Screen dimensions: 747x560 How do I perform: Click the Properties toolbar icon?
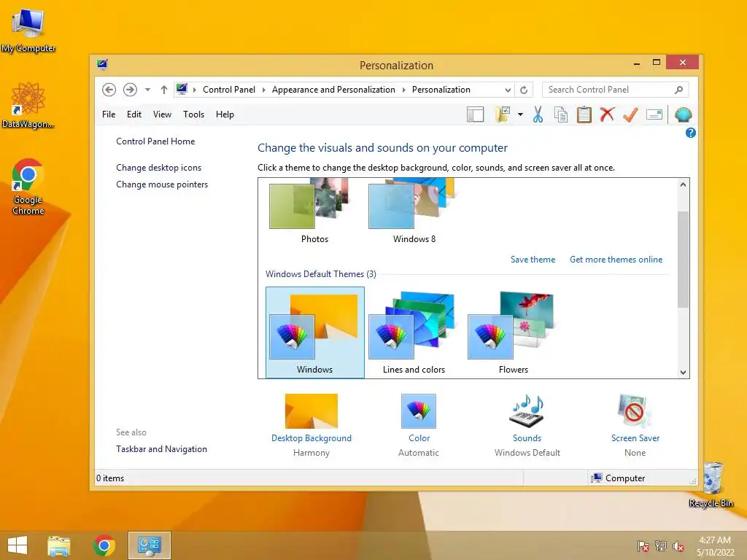(x=654, y=114)
